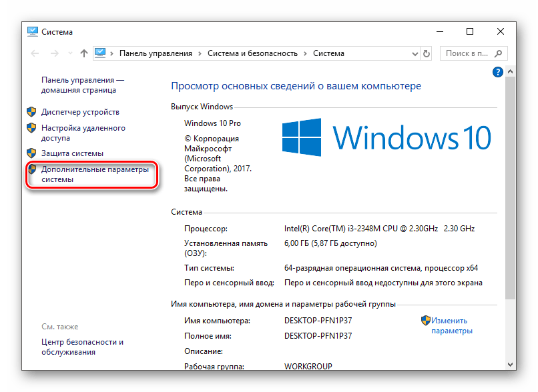The height and width of the screenshot is (392, 538).
Task: Click computer name value beside 'Имя компьютера:'
Action: tap(318, 321)
